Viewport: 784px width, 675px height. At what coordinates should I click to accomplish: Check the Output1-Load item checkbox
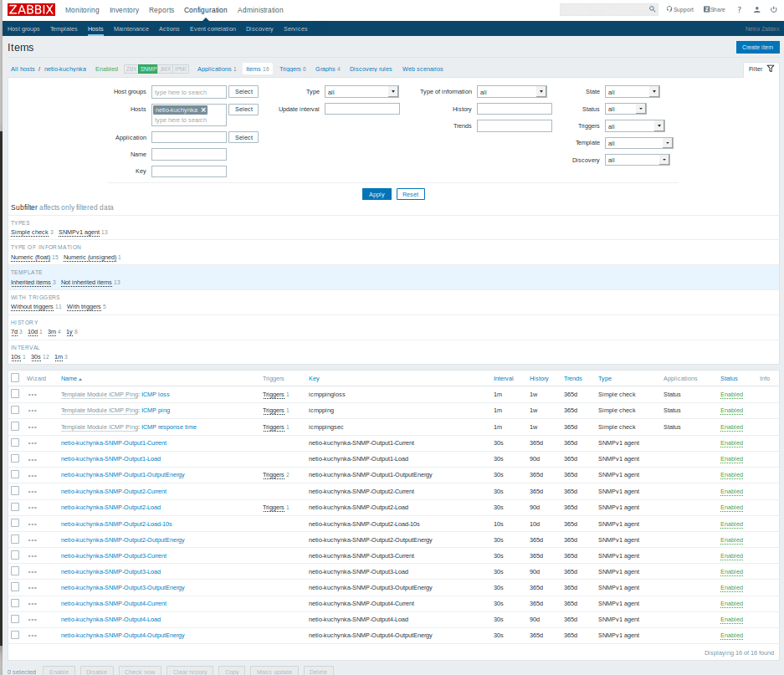(15, 458)
